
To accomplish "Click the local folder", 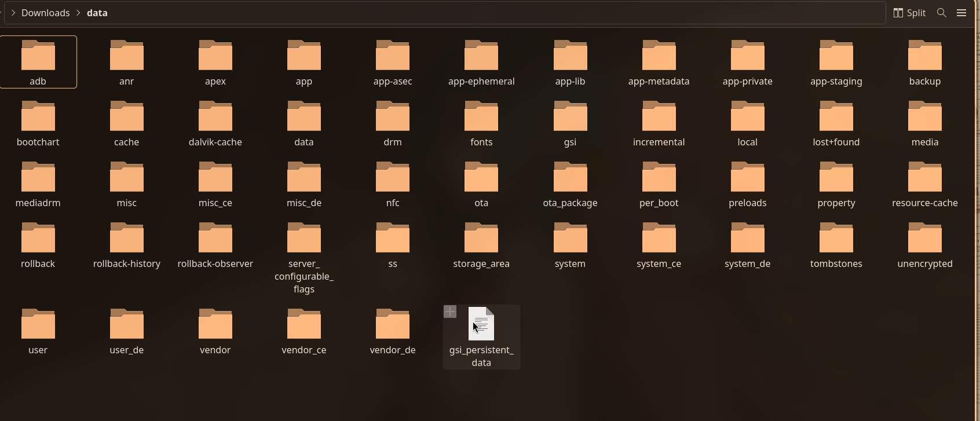I will (x=748, y=123).
